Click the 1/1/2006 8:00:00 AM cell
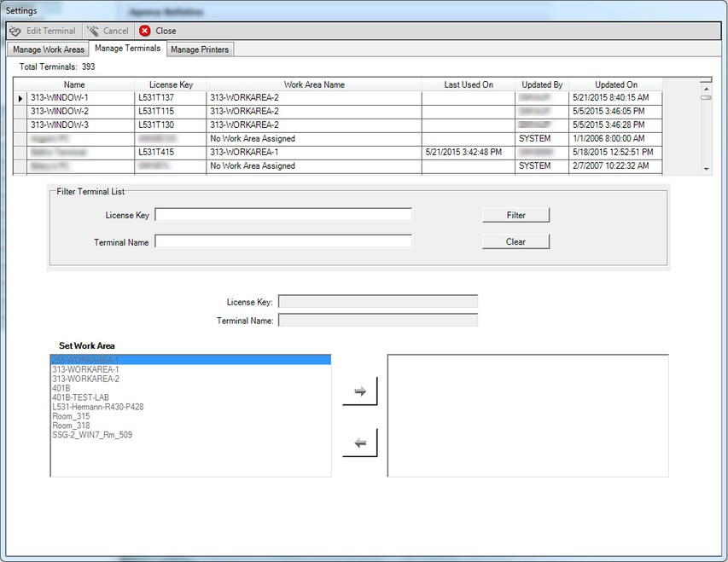This screenshot has width=728, height=562. (615, 139)
